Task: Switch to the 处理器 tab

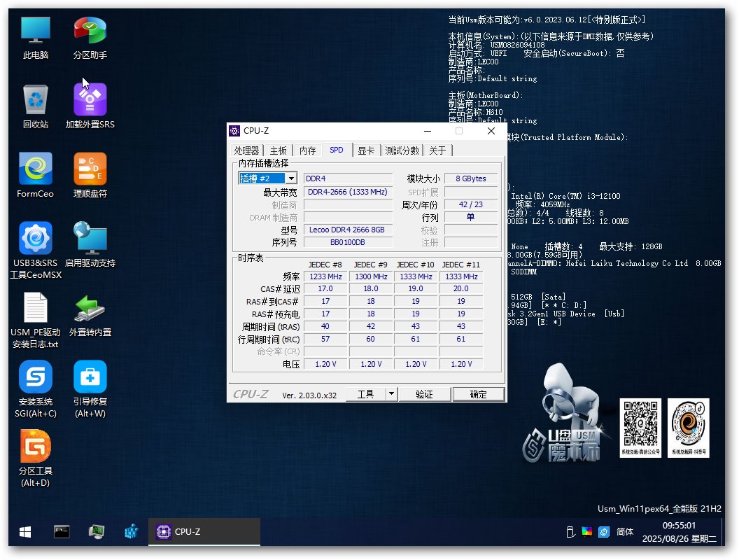Action: (246, 150)
